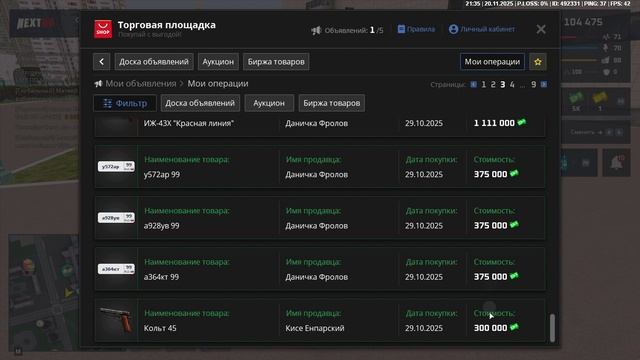
Task: Click Мои операции button
Action: point(492,62)
